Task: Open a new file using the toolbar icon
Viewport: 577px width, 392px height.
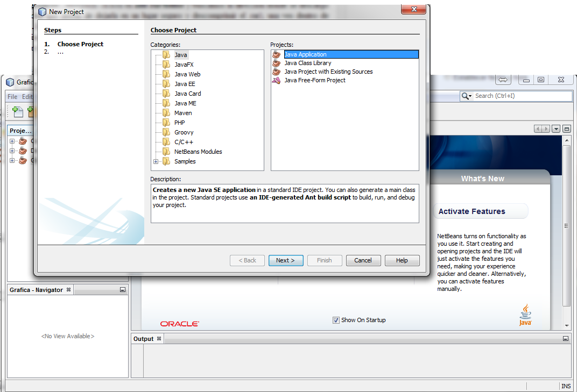Action: (17, 111)
